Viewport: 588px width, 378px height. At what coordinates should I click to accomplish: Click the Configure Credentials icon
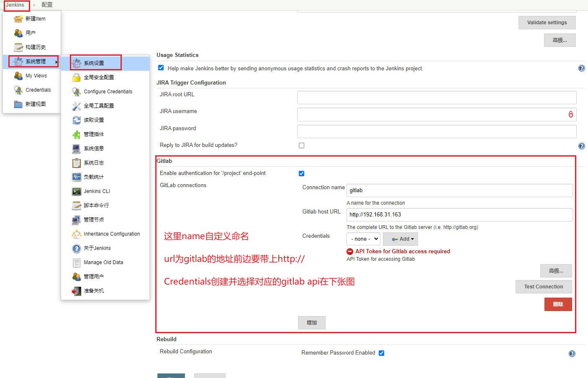(x=76, y=92)
